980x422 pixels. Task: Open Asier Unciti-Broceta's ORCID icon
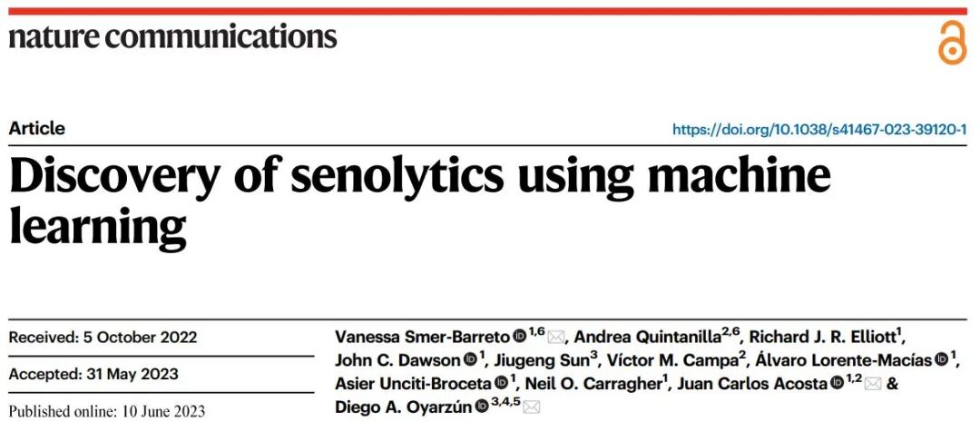(x=501, y=383)
